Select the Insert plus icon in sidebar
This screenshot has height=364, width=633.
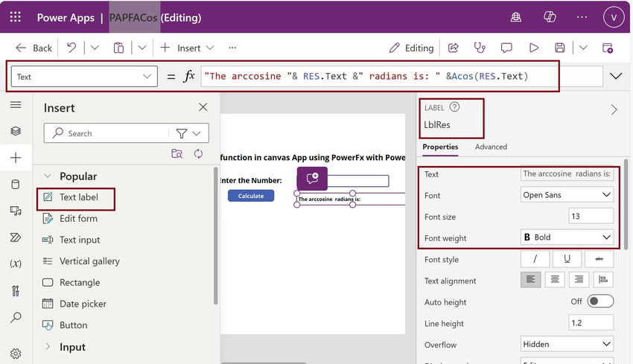coord(16,158)
